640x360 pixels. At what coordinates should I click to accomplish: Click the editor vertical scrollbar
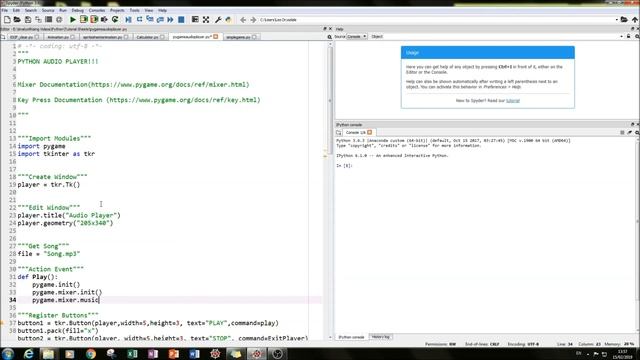click(x=330, y=102)
